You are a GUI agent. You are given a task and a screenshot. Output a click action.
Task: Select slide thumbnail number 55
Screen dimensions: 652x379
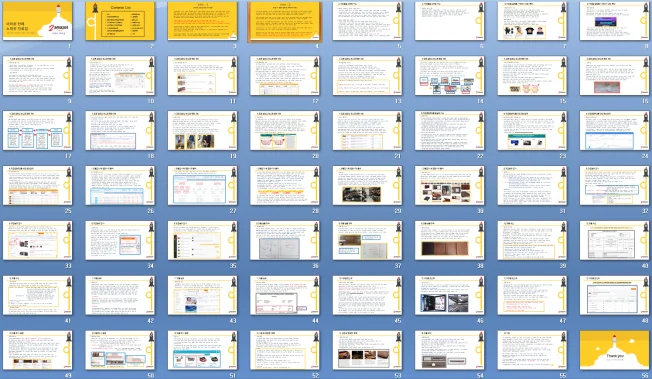532,350
